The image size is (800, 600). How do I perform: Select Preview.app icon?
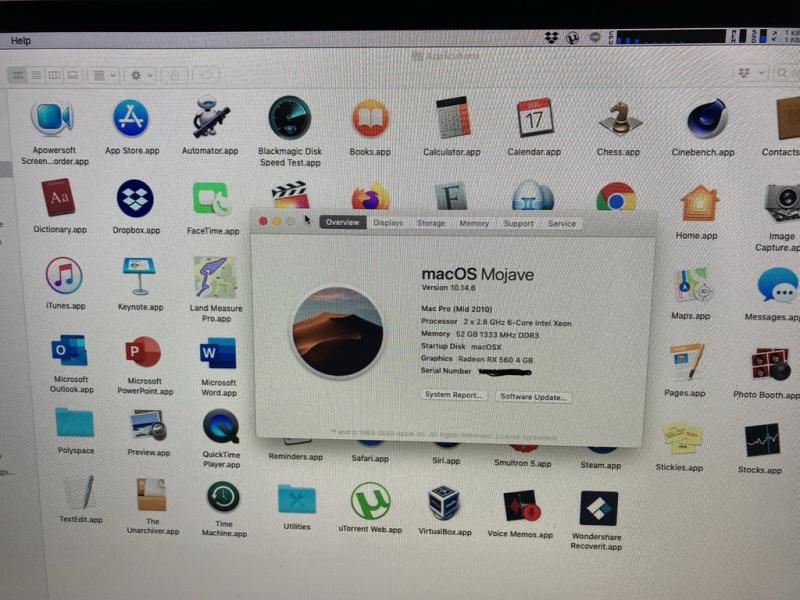click(x=148, y=424)
